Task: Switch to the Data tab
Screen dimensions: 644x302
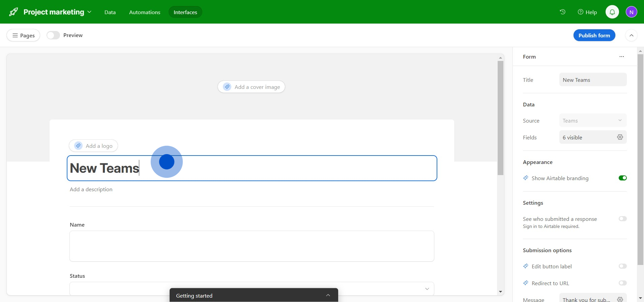Action: [x=110, y=12]
